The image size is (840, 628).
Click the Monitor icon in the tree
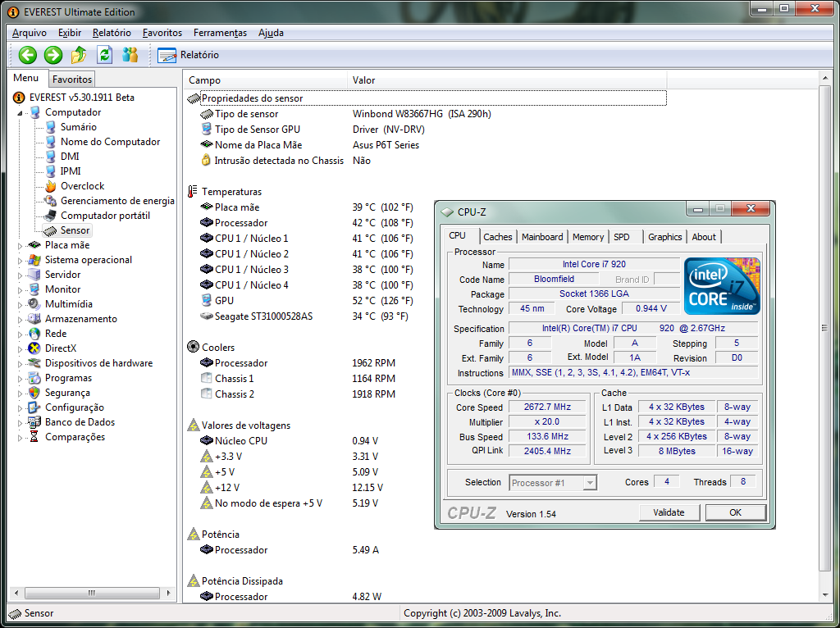[x=34, y=289]
